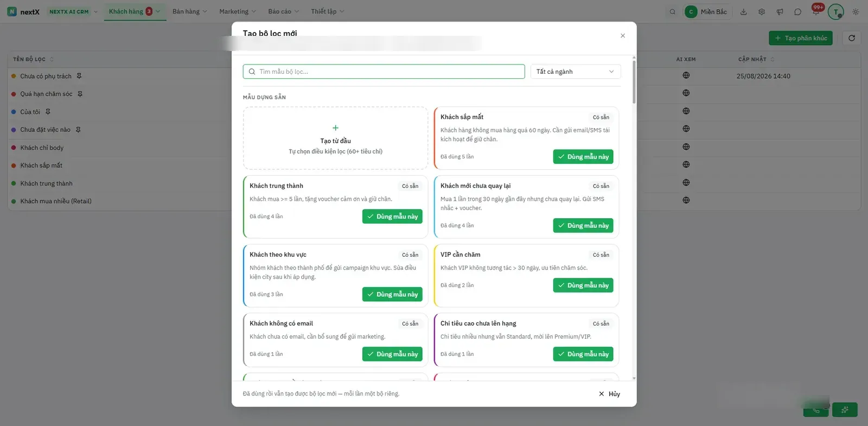
Task: Toggle pin on Chưa có phụ trách filter
Action: pos(79,76)
